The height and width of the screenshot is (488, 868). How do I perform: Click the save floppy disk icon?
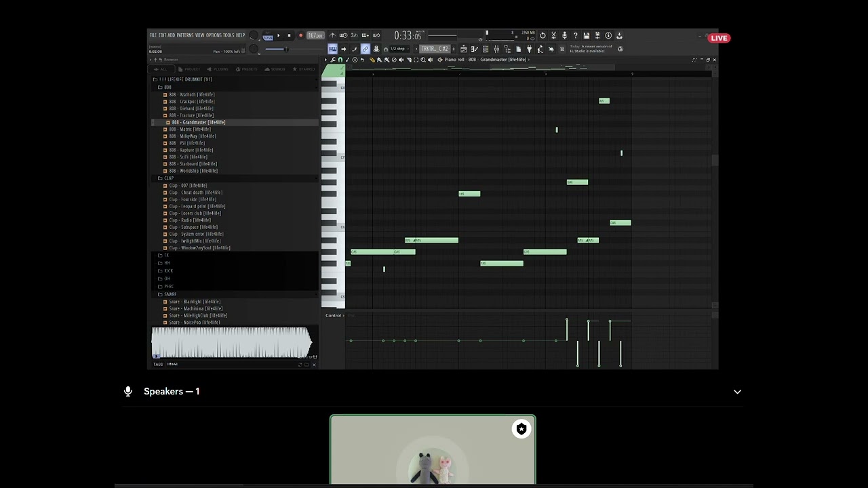(587, 35)
